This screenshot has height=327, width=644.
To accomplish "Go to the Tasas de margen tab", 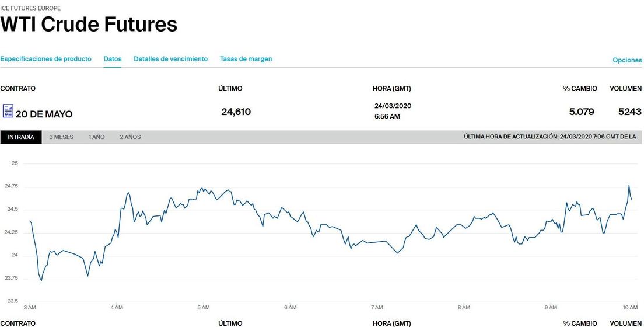I will pos(246,59).
